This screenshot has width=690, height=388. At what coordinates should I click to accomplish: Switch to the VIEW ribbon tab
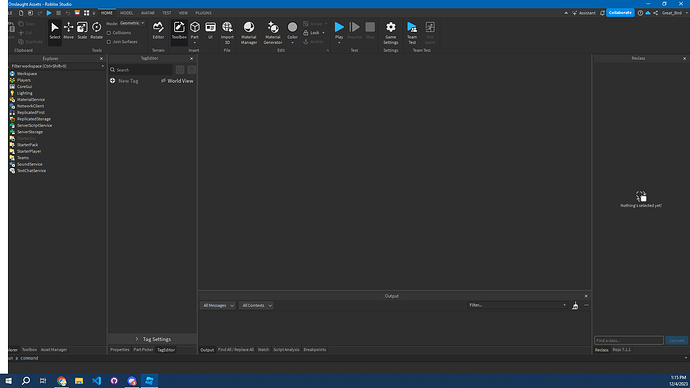[183, 13]
